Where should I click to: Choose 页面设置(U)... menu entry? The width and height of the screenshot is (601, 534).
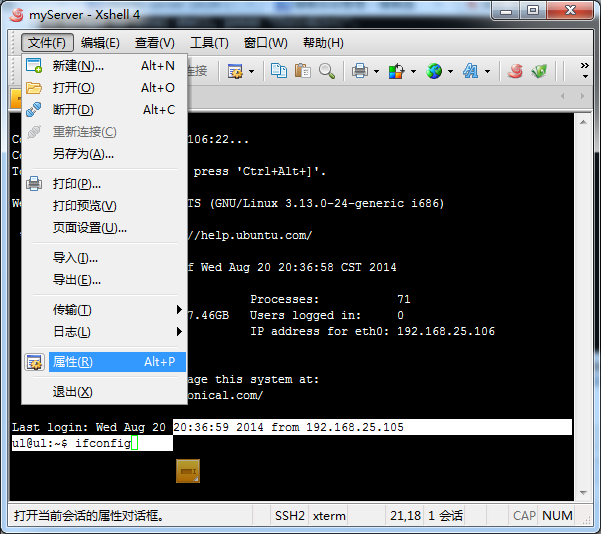(x=104, y=228)
